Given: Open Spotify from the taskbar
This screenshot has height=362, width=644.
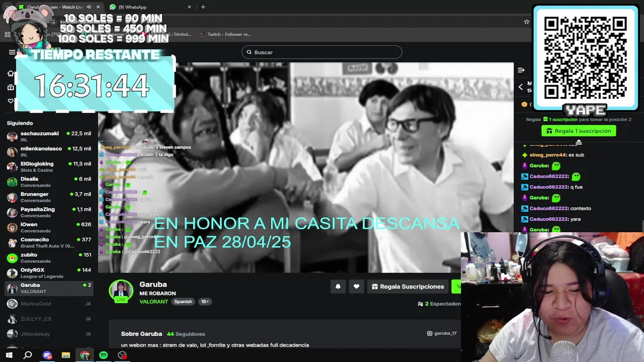Looking at the screenshot, I should 103,355.
